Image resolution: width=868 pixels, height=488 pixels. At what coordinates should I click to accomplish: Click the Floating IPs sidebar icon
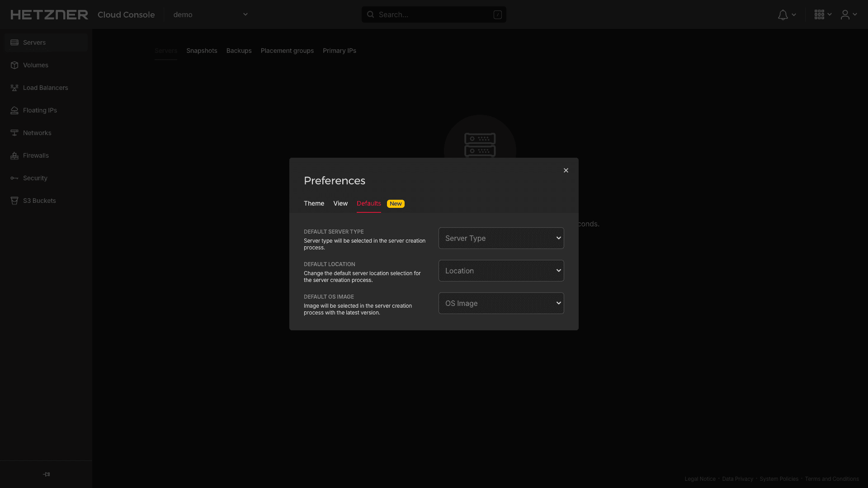click(14, 110)
